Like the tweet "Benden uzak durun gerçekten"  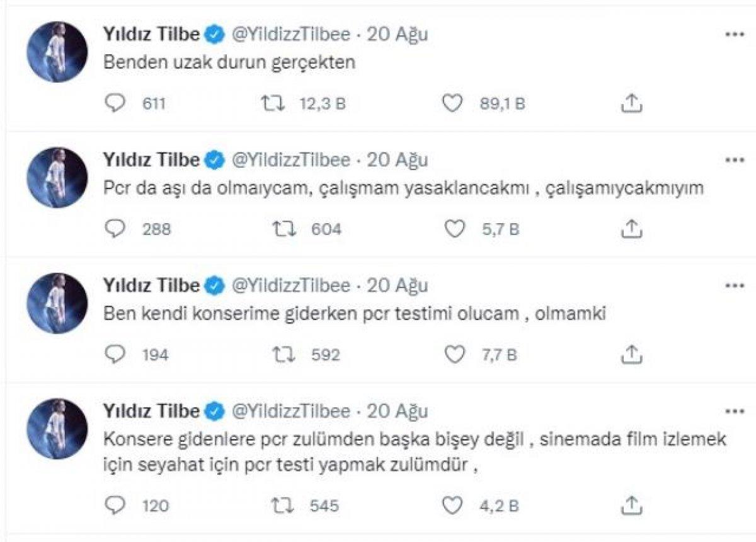click(x=452, y=103)
